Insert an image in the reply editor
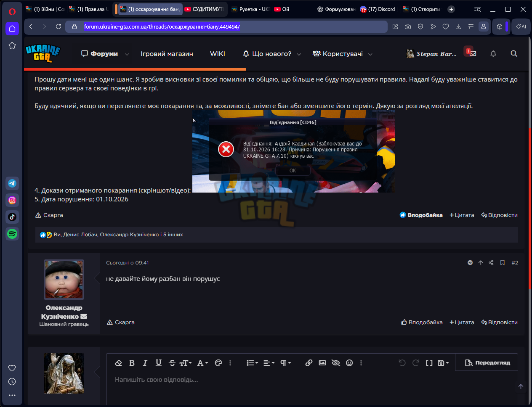 point(322,363)
